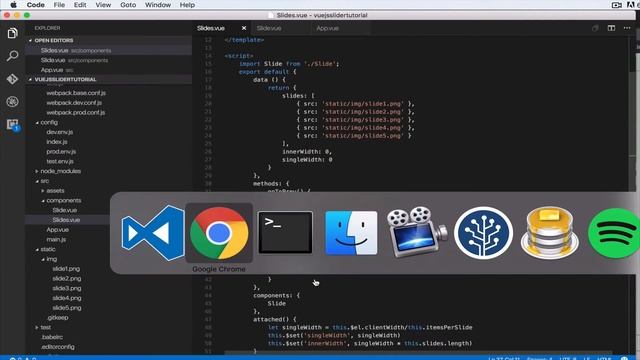Open the Goto menu
The height and width of the screenshot is (360, 640).
point(128,5)
